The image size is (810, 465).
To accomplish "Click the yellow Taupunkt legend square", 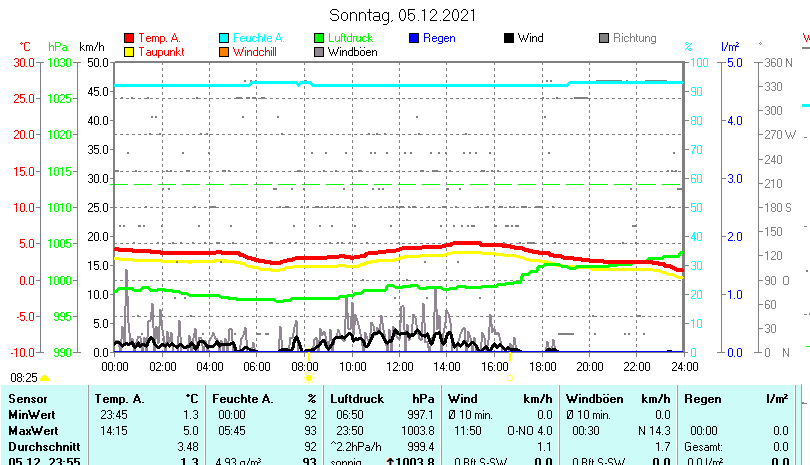I will (x=129, y=51).
